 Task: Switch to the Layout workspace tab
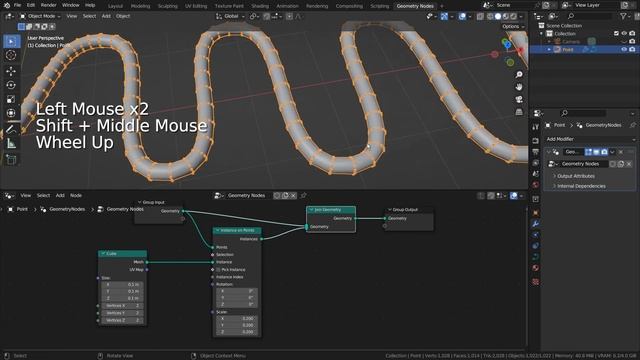pyautogui.click(x=115, y=6)
